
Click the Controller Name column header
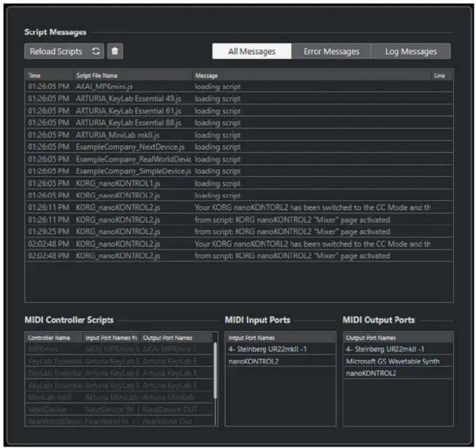54,338
